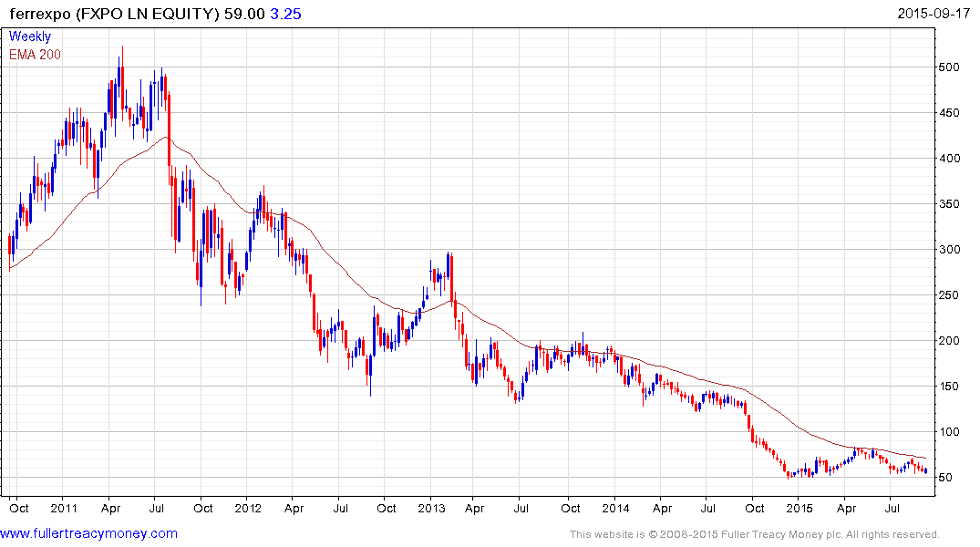Click the 350 price axis label

click(949, 204)
